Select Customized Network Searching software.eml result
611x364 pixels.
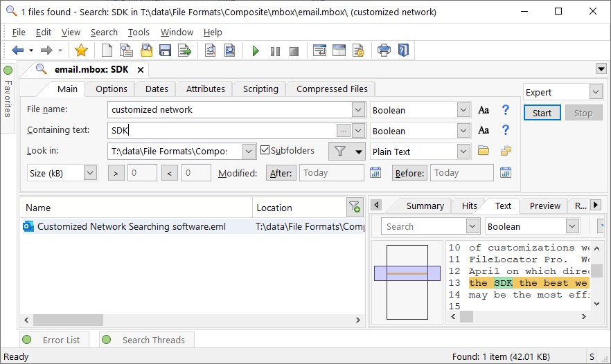(x=132, y=226)
